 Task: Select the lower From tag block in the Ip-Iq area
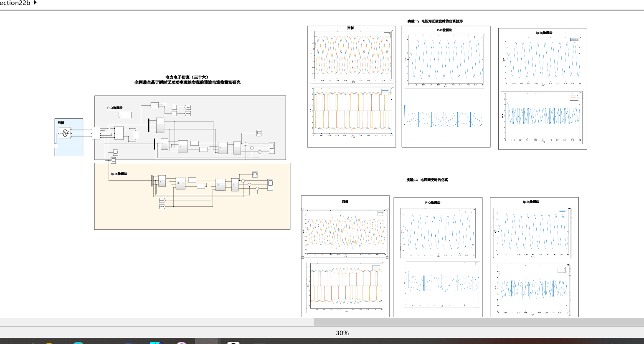162,206
